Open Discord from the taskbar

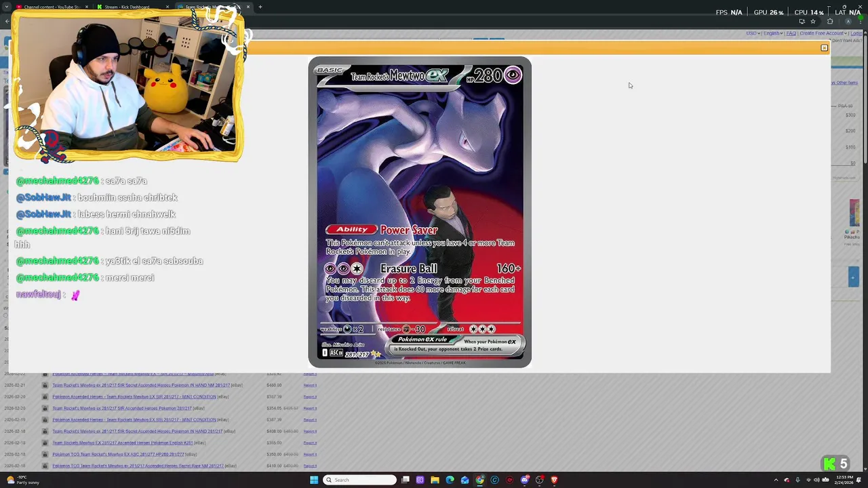click(x=525, y=480)
